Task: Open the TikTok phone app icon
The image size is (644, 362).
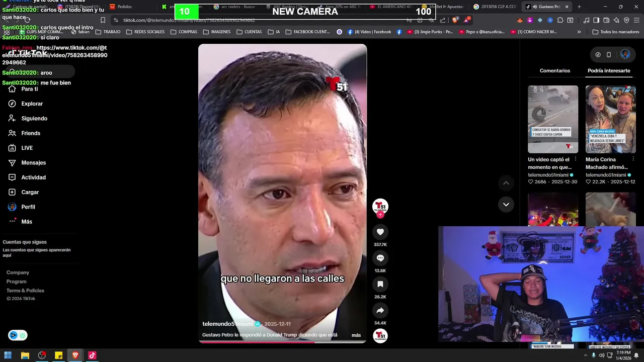Action: click(x=609, y=54)
